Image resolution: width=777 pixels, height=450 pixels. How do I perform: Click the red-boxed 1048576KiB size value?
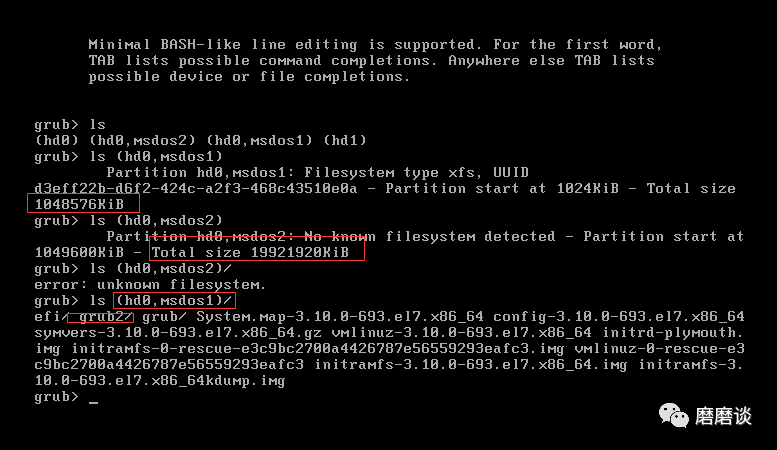tap(79, 204)
